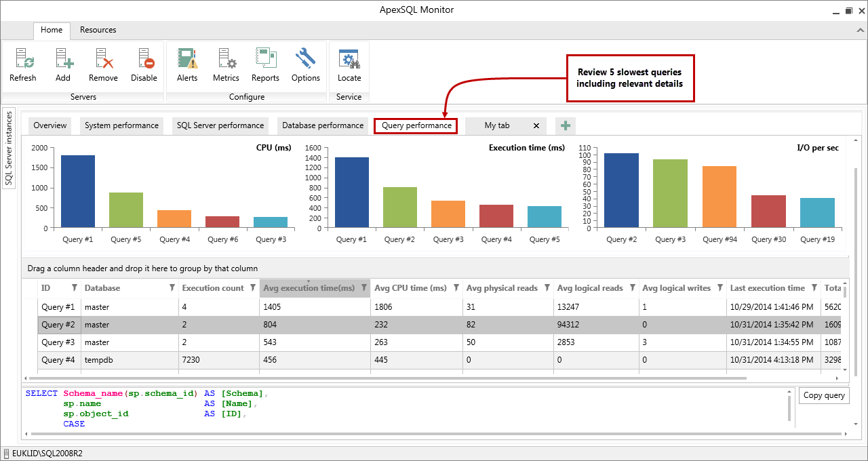Click the group-by column drop area
868x461 pixels.
(435, 268)
